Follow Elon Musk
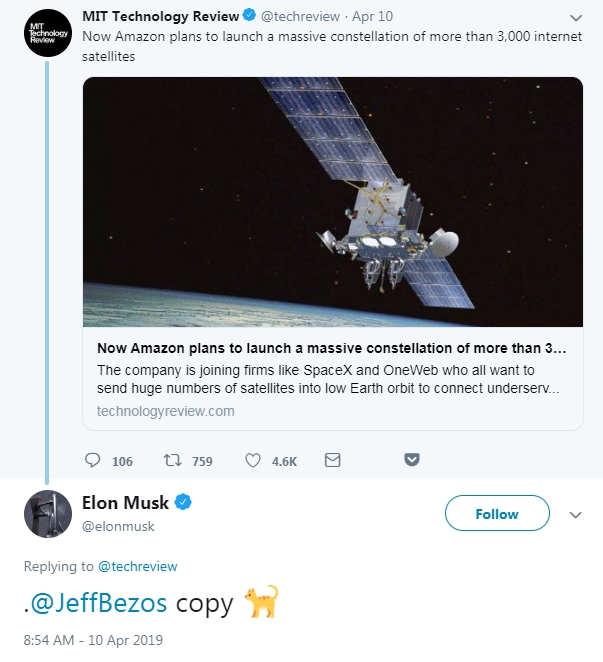 (x=497, y=513)
